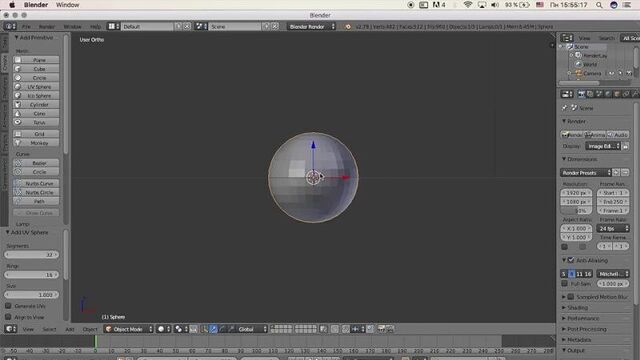Click the properties editor type icon
640x360 pixels.
pyautogui.click(x=567, y=94)
